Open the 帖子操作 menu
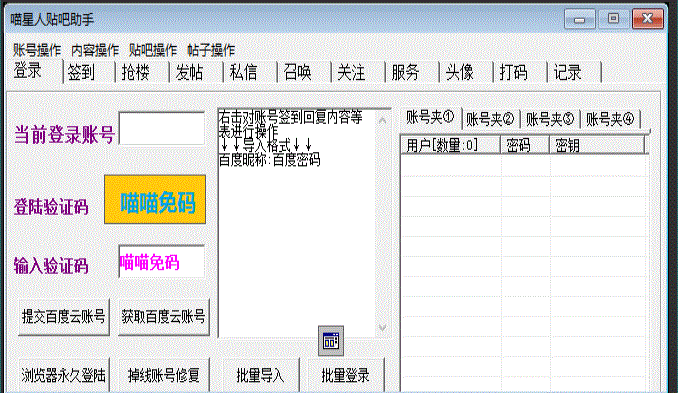Image resolution: width=678 pixels, height=393 pixels. point(211,50)
